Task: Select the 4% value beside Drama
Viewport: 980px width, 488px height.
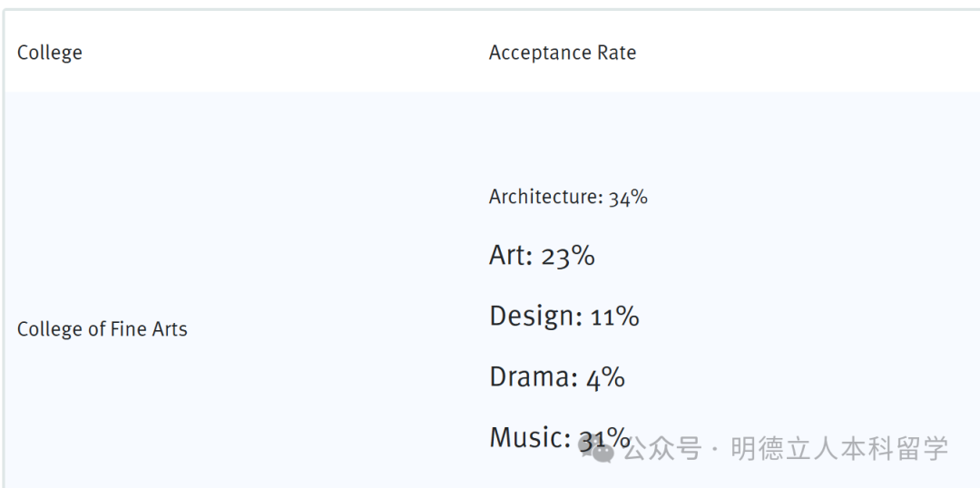Action: [605, 376]
